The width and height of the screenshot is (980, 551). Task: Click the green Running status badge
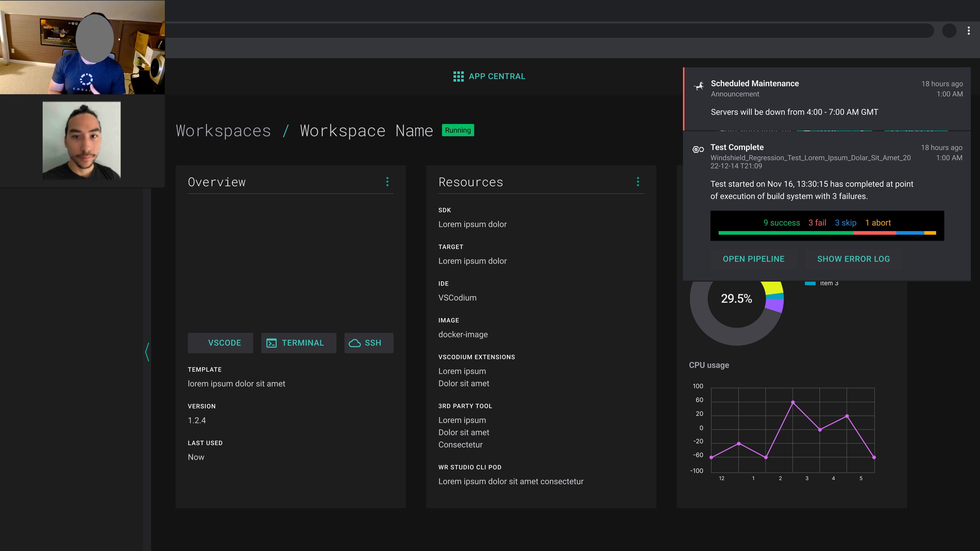pos(458,130)
